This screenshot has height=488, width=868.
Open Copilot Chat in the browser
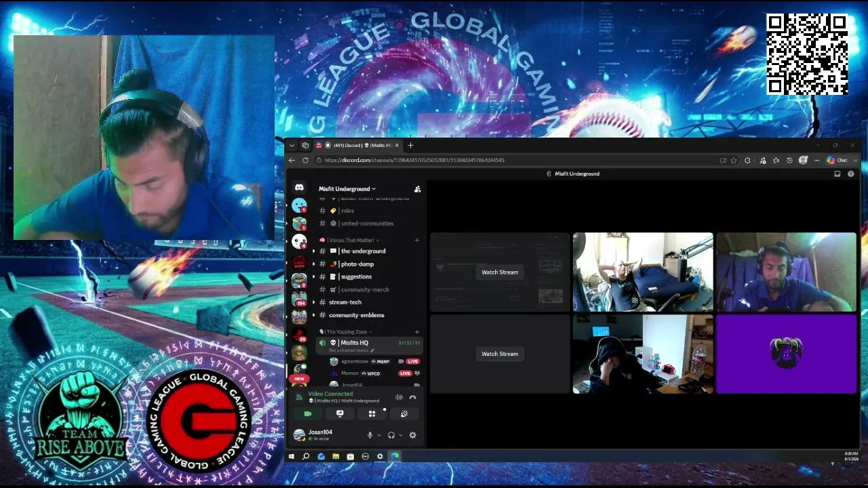click(x=837, y=161)
